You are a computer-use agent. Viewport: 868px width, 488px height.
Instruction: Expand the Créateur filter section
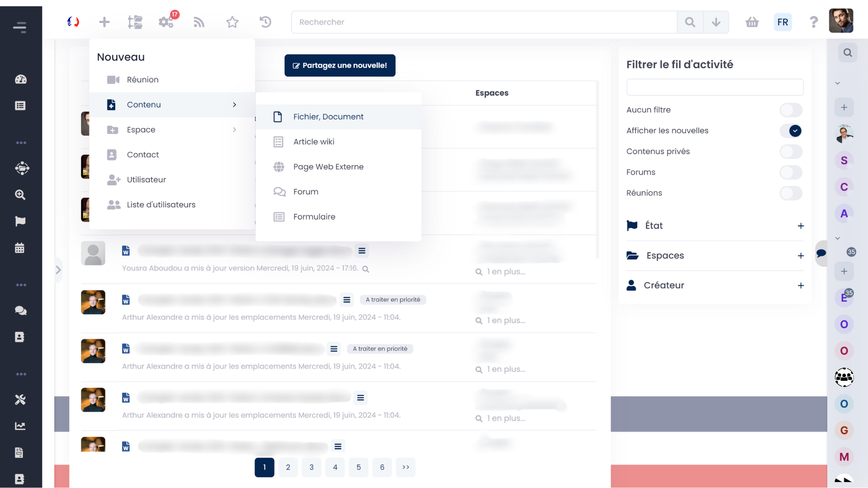tap(800, 286)
